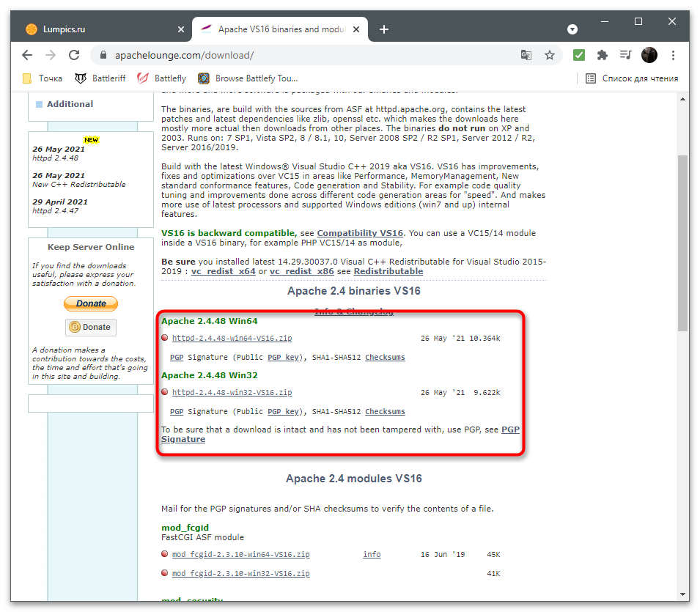This screenshot has height=612, width=700.
Task: Download mod_fcgid-2.3.10-win64-VS16.zip
Action: (x=240, y=554)
